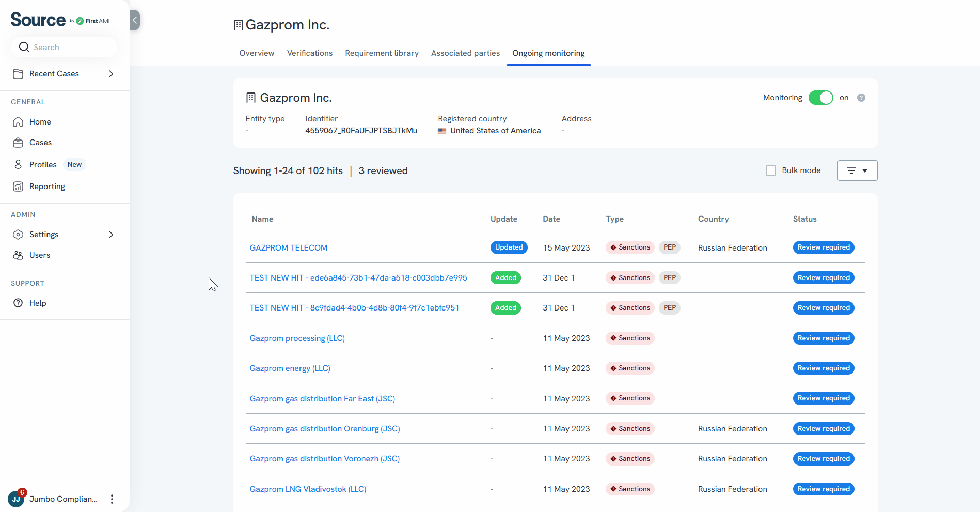Click the Date column header
The height and width of the screenshot is (512, 980).
tap(551, 219)
